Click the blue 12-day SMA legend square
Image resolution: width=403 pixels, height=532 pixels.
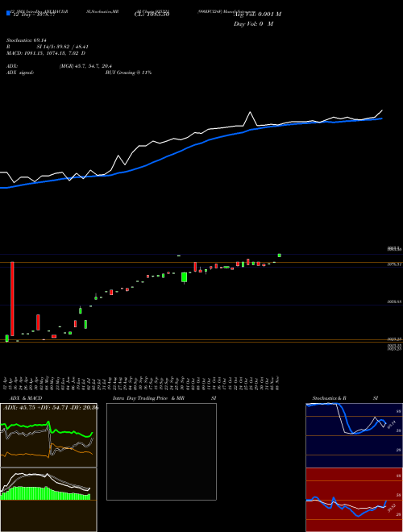(x=8, y=13)
